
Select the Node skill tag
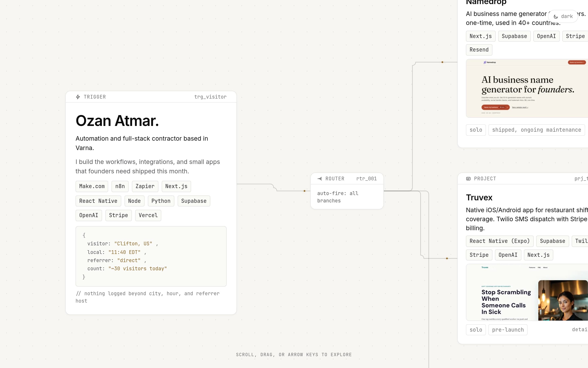click(134, 201)
